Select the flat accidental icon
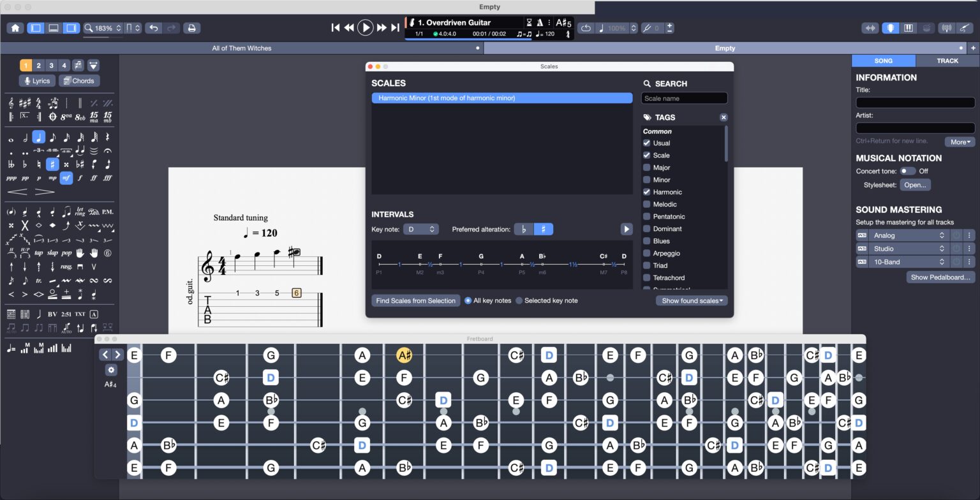The image size is (980, 500). [24, 164]
